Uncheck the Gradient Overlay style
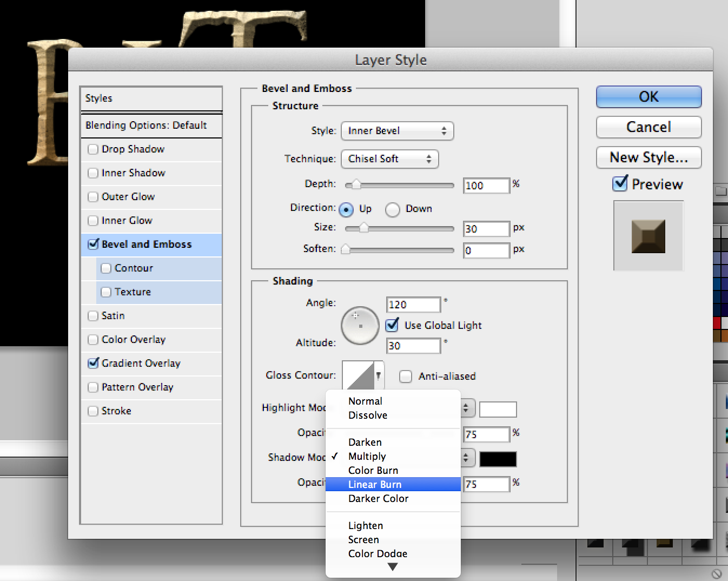Screen dimensions: 728x581 point(92,363)
